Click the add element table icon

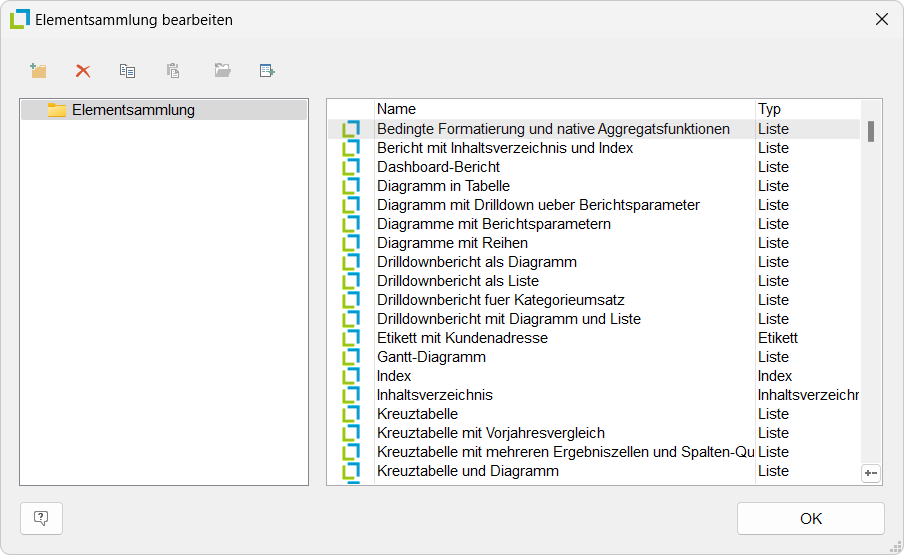coord(267,71)
